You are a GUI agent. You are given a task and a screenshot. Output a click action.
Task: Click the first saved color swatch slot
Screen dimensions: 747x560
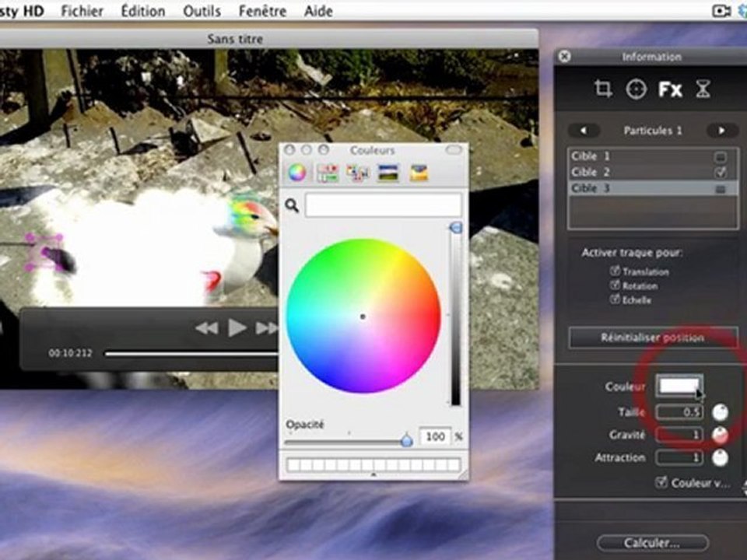[x=294, y=464]
